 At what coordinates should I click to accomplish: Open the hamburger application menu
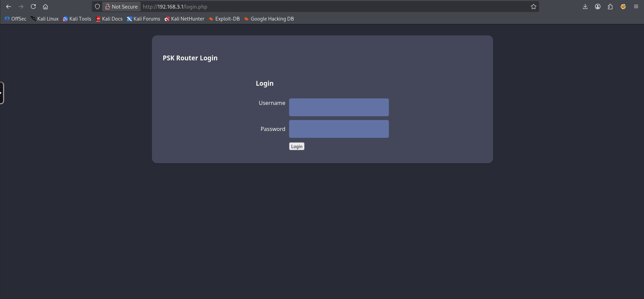(x=636, y=7)
